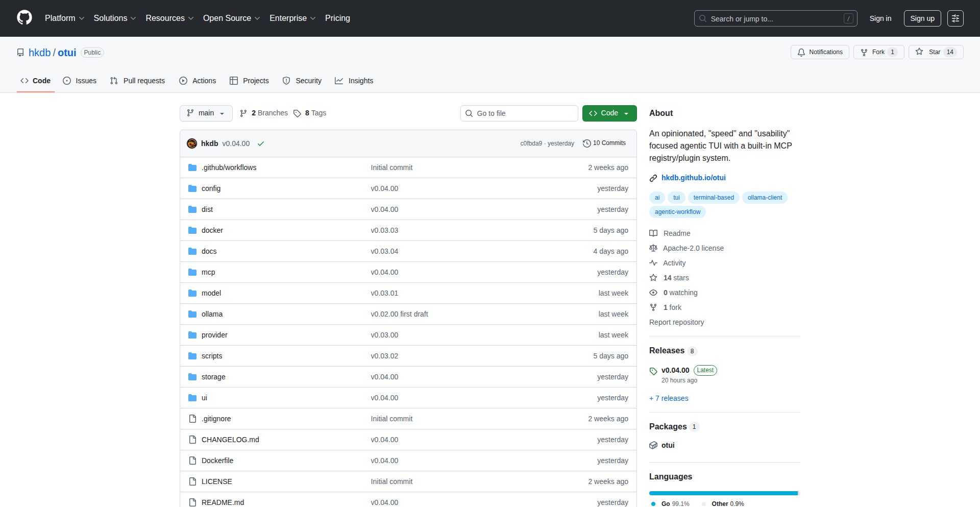Click the link icon before hkdb.github.io/otui

[x=653, y=178]
